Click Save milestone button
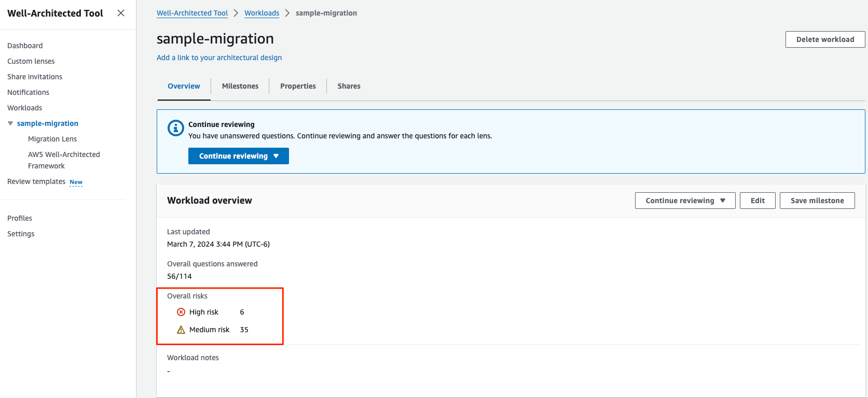Viewport: 868px width, 398px height. (817, 201)
